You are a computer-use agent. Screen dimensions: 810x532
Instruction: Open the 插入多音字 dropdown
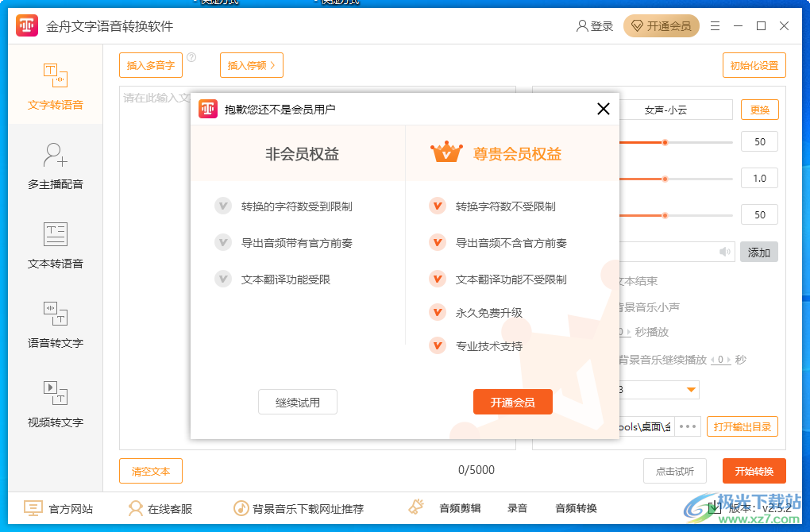[x=151, y=65]
